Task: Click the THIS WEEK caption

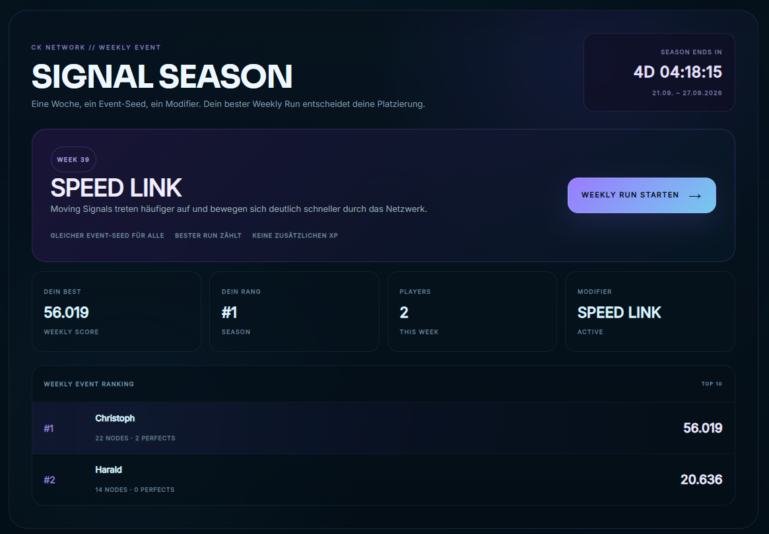Action: pyautogui.click(x=419, y=332)
